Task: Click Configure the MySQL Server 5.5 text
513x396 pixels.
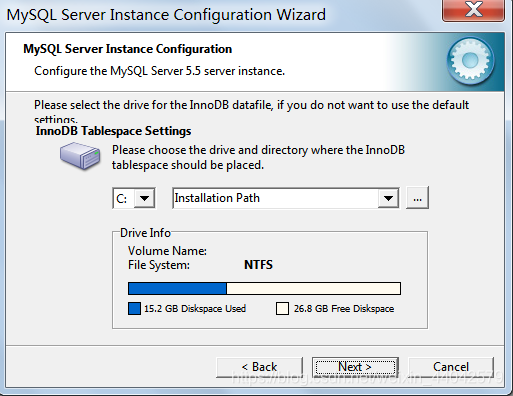Action: click(159, 71)
